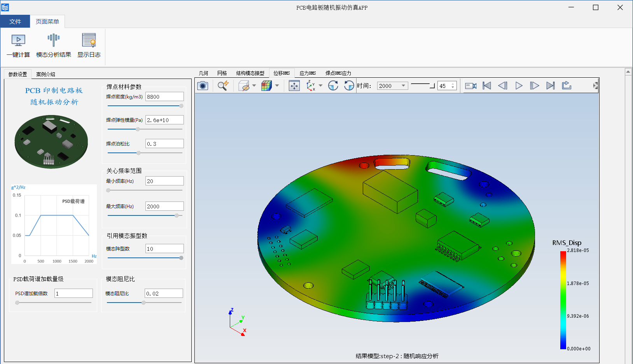
Task: Click the 焊点密度 slider handle
Action: (181, 106)
